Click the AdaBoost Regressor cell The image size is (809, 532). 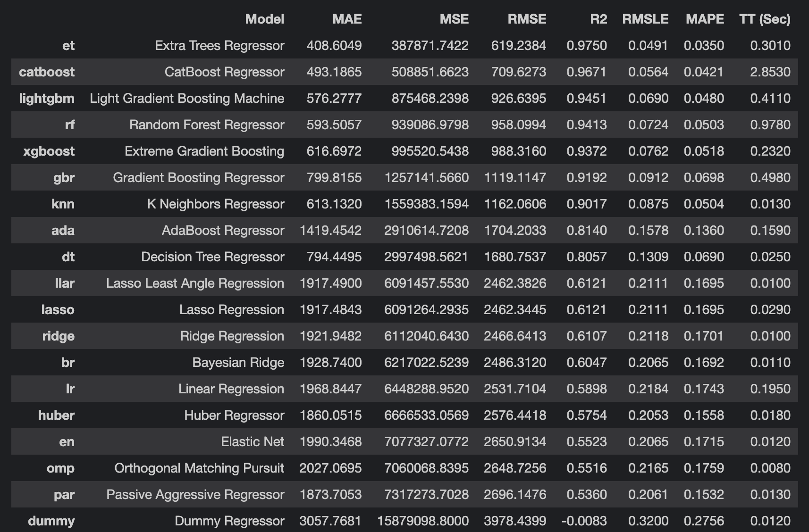point(223,230)
